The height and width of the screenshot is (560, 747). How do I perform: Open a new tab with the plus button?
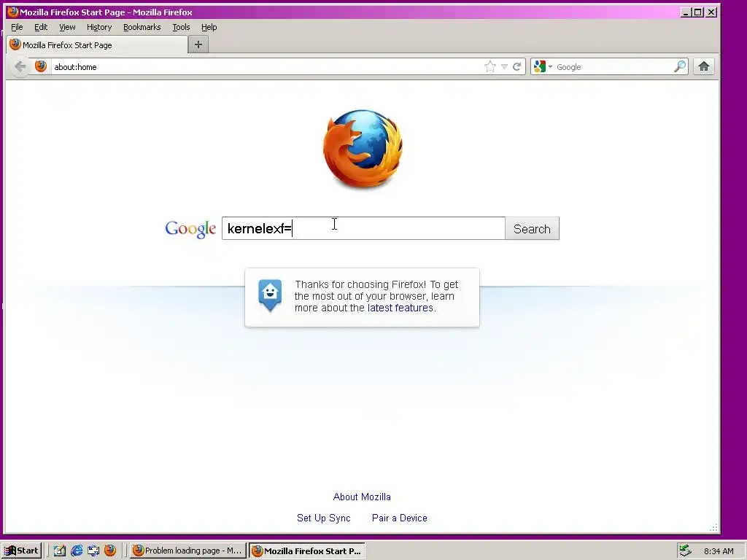(198, 44)
